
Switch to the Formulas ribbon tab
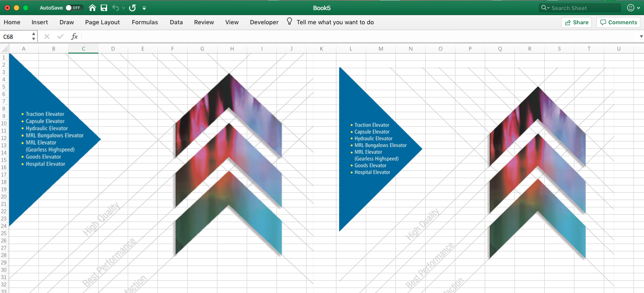(x=145, y=22)
